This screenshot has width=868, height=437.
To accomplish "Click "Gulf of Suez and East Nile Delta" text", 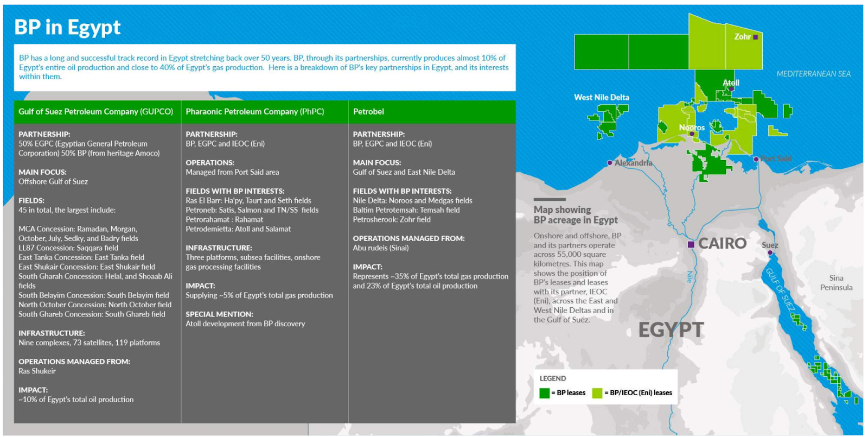I will (404, 172).
